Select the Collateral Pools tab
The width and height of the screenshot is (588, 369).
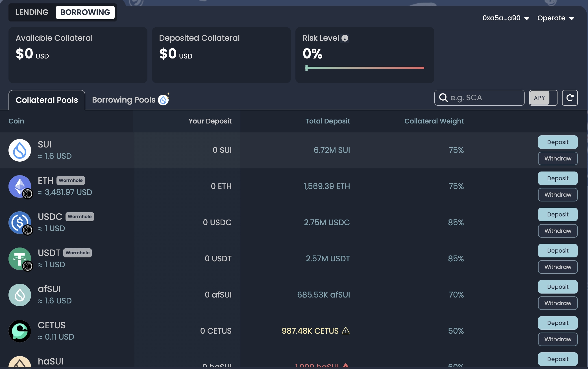coord(47,100)
